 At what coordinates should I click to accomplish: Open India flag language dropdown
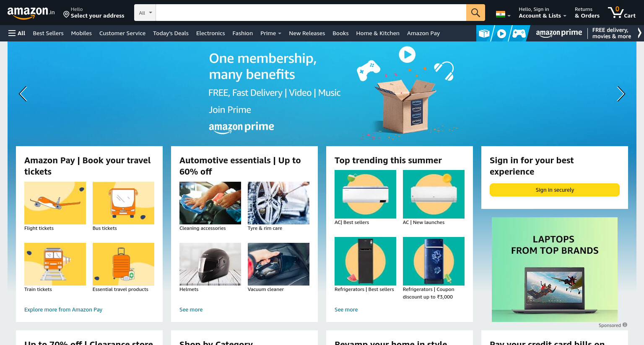503,15
